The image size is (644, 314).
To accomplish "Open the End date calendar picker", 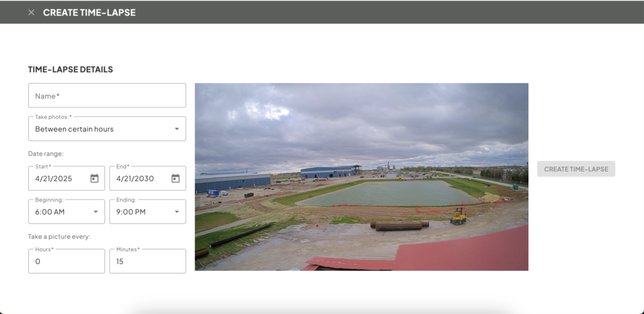I will 175,178.
